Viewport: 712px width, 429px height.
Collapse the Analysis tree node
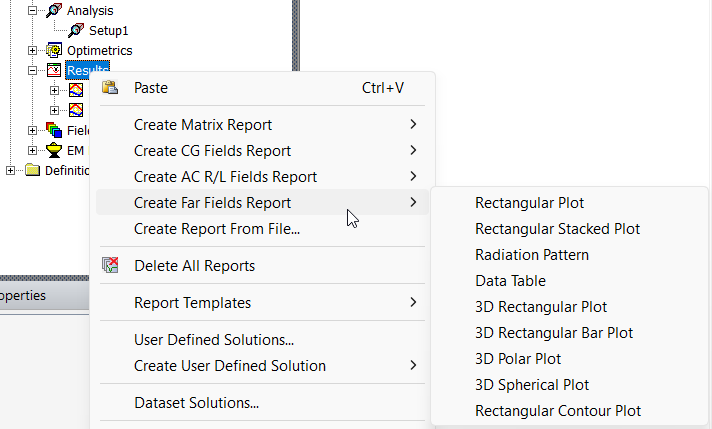pyautogui.click(x=32, y=10)
